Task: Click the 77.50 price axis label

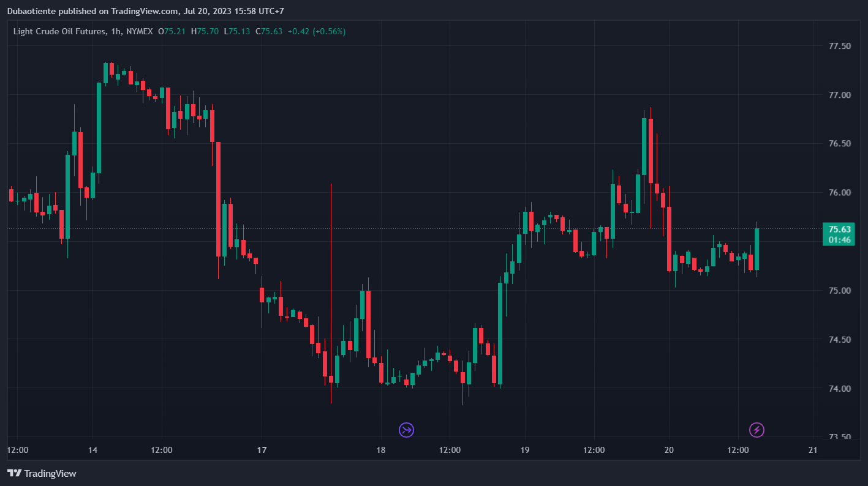Action: click(839, 47)
